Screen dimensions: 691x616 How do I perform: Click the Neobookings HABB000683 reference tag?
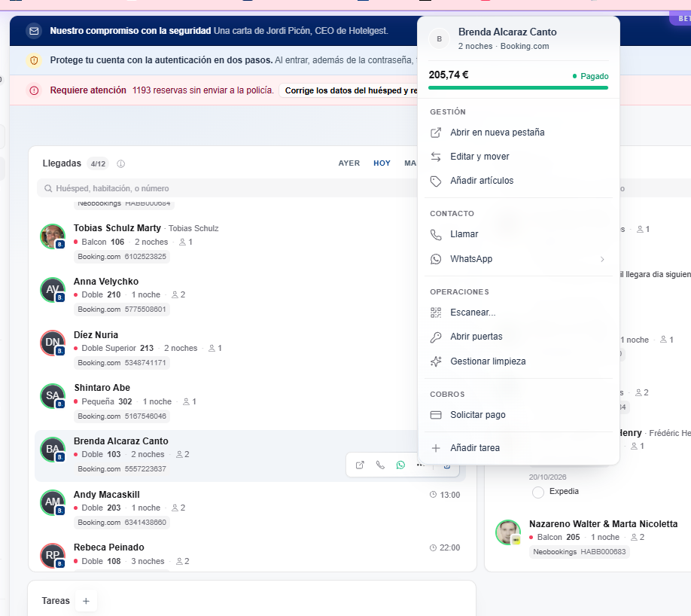[579, 552]
